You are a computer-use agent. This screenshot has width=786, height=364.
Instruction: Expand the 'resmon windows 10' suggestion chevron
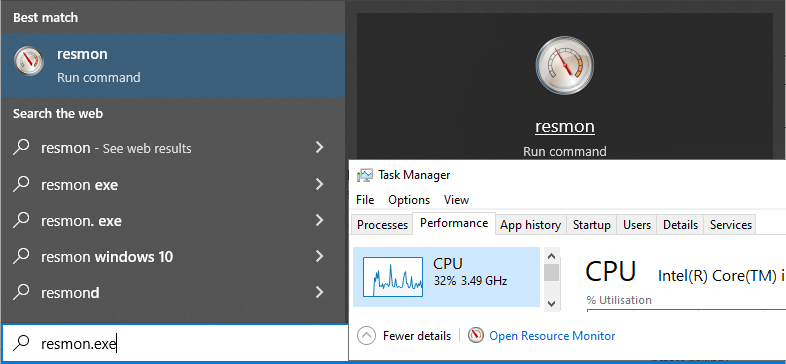319,256
